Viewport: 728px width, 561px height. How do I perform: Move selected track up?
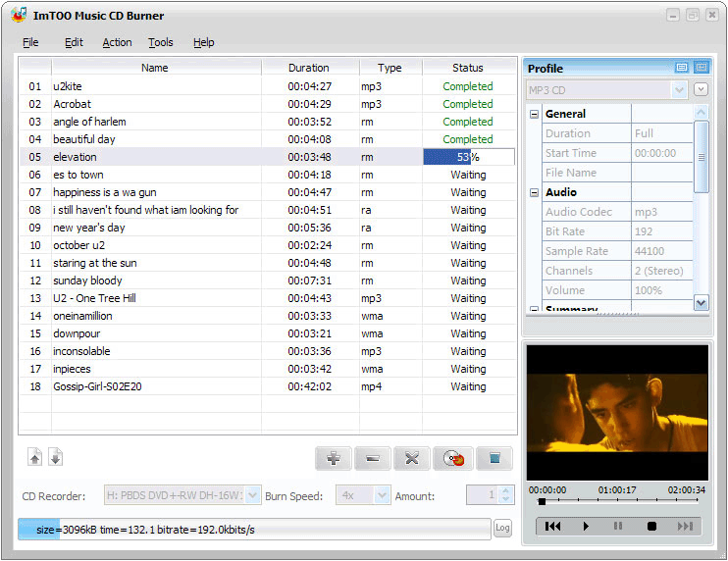click(x=34, y=457)
